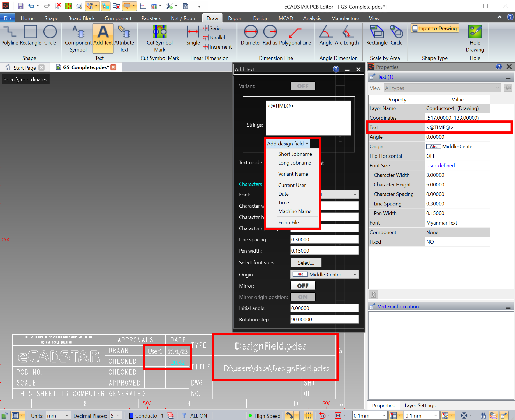Select the Increment linear dimension
This screenshot has height=420, width=515.
pos(217,47)
